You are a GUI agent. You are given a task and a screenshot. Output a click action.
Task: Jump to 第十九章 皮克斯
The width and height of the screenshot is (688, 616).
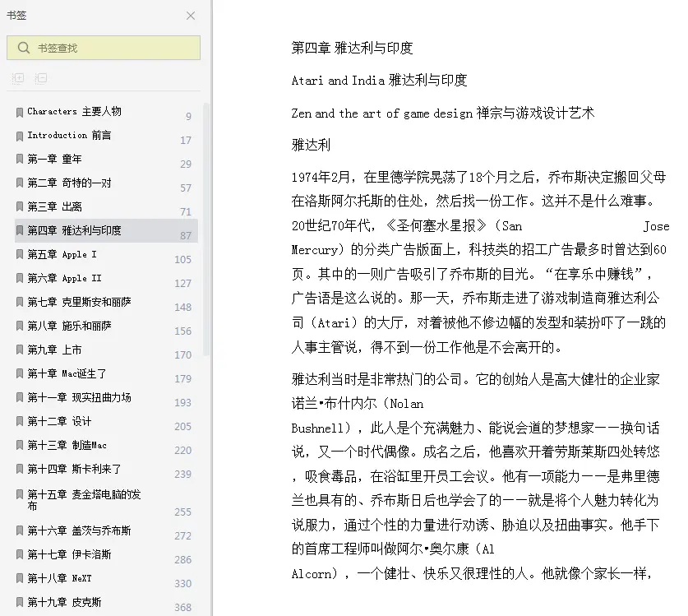point(64,602)
